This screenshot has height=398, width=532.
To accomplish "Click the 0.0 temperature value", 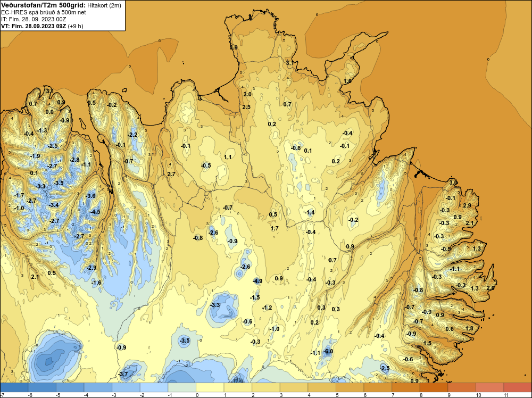I will (x=49, y=112).
